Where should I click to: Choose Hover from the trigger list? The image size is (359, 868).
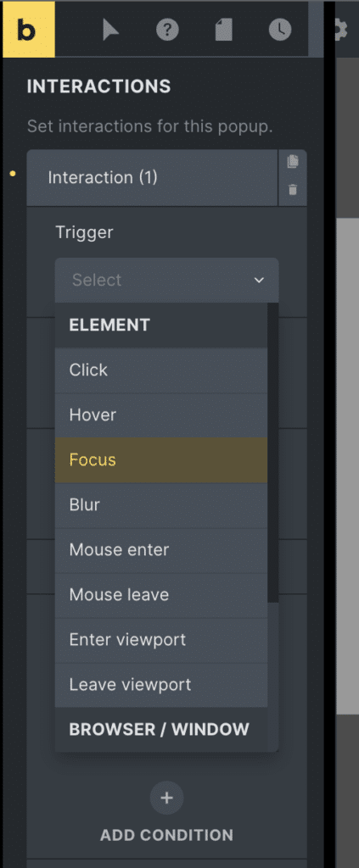161,415
